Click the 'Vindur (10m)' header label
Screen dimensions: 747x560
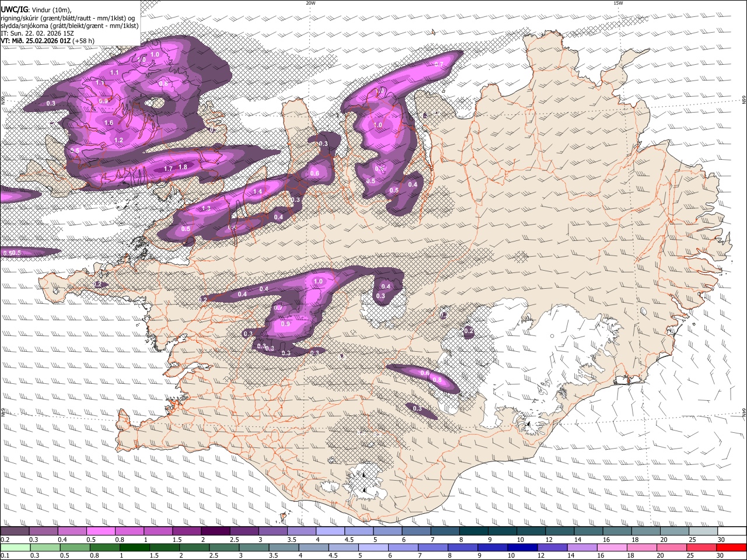coord(50,10)
